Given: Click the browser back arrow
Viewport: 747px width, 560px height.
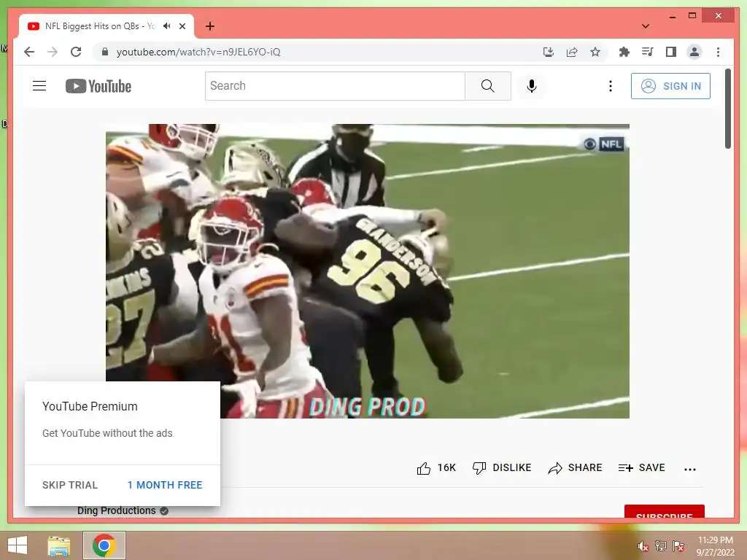Looking at the screenshot, I should pyautogui.click(x=29, y=52).
